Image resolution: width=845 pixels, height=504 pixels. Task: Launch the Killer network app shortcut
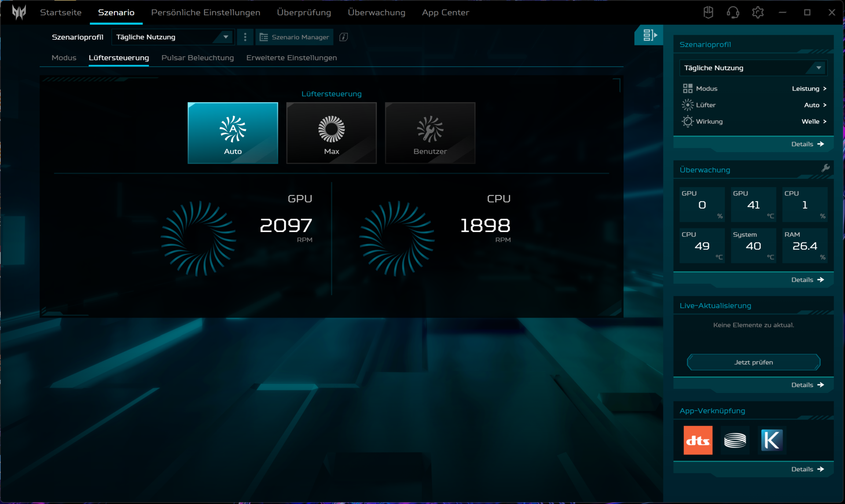click(x=772, y=440)
